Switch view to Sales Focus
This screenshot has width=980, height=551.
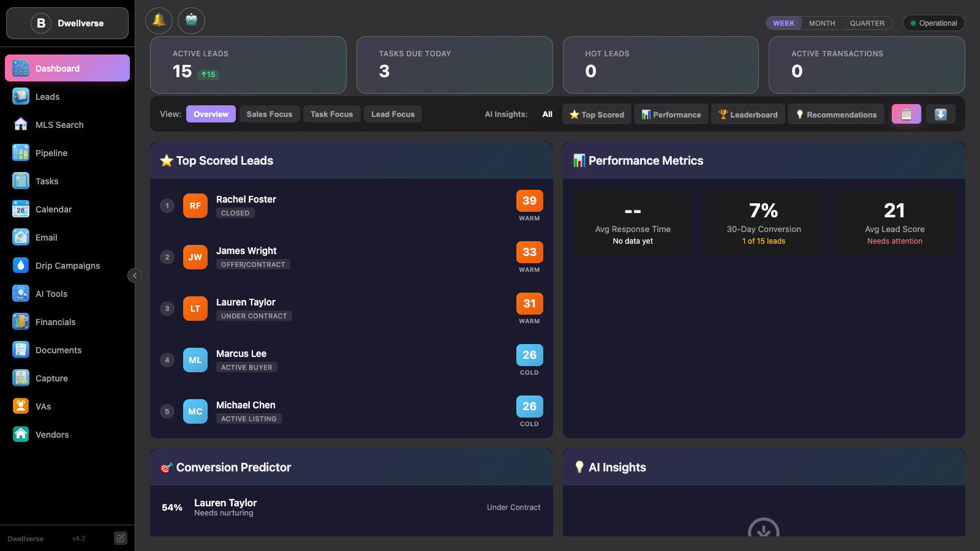point(269,114)
